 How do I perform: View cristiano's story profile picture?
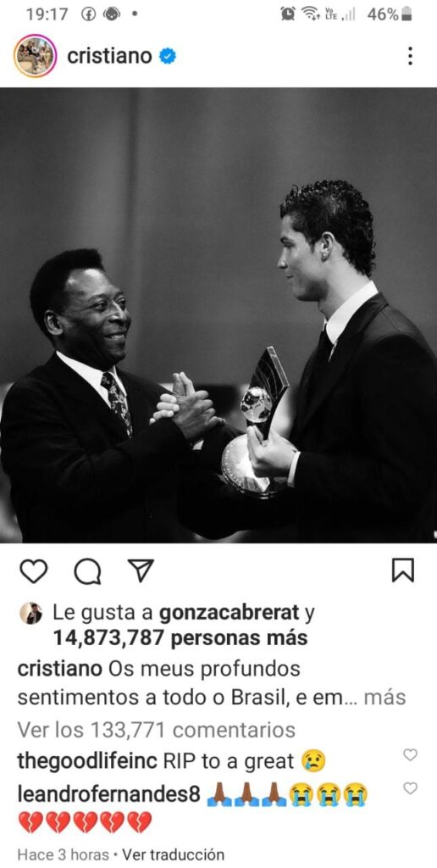pyautogui.click(x=35, y=56)
